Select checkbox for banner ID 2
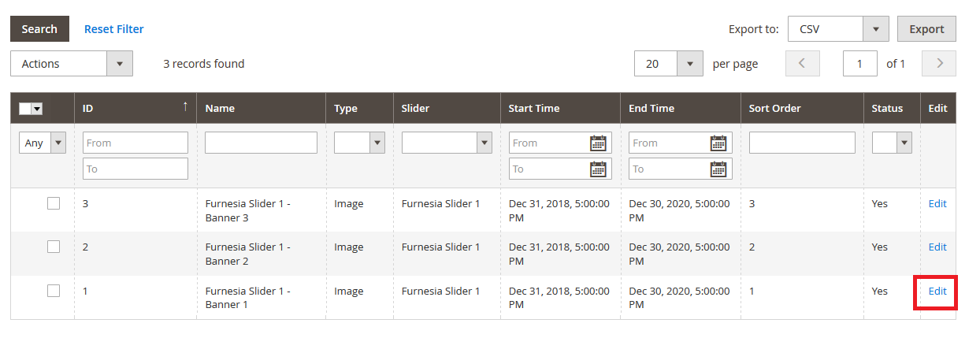Screen dimensions: 980x338 54,247
